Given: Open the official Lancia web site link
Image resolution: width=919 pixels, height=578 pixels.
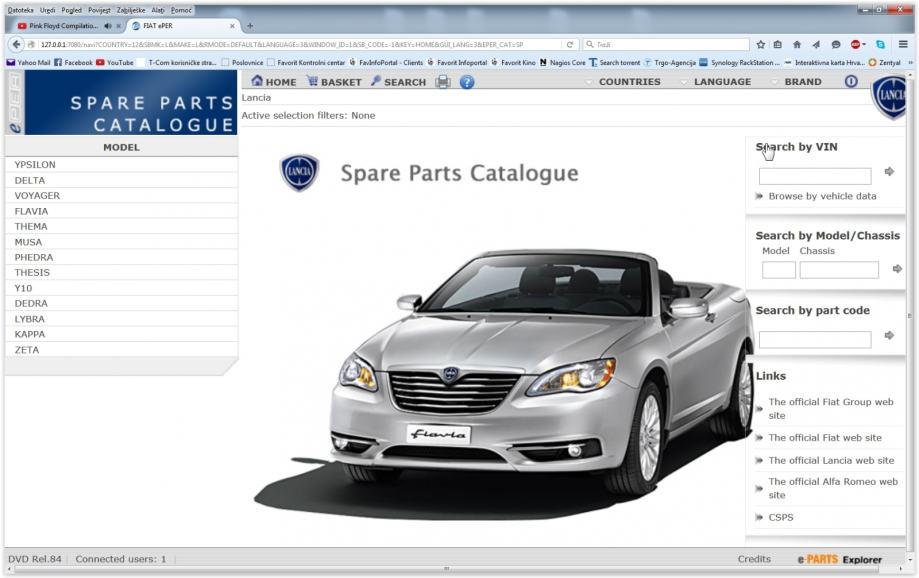Looking at the screenshot, I should pyautogui.click(x=831, y=460).
